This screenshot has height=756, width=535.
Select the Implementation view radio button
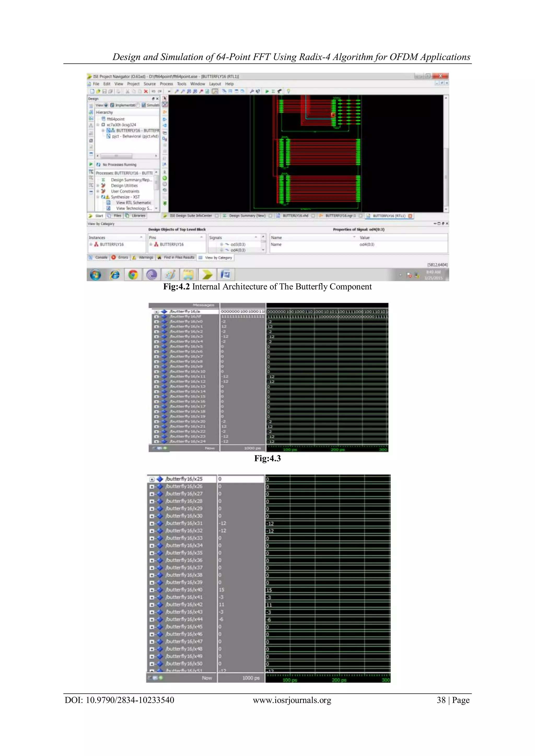point(106,105)
